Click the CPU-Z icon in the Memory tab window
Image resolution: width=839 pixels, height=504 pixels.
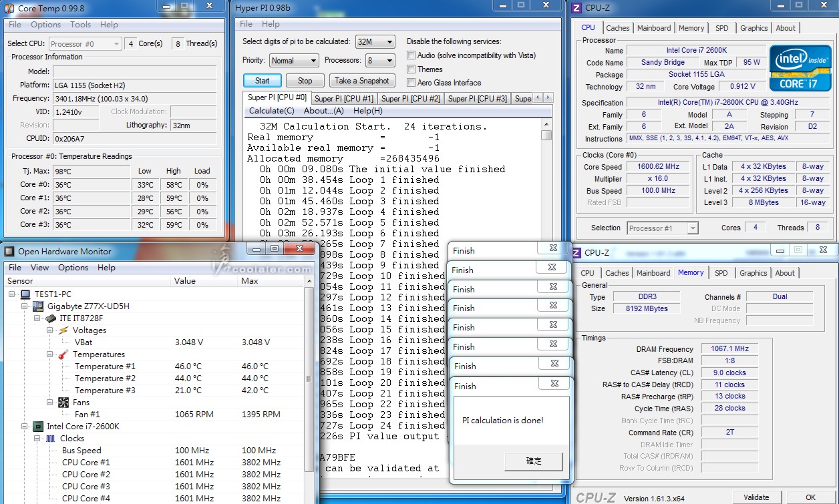576,253
